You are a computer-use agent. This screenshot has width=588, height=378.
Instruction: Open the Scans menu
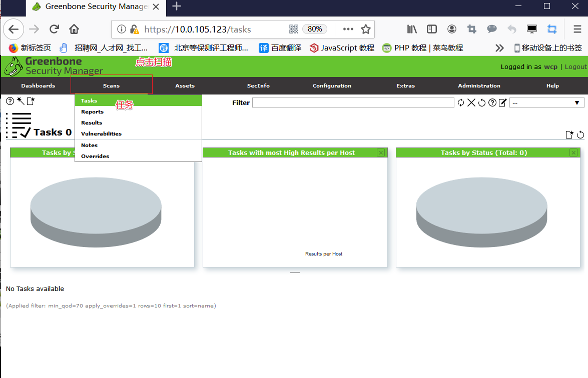112,86
